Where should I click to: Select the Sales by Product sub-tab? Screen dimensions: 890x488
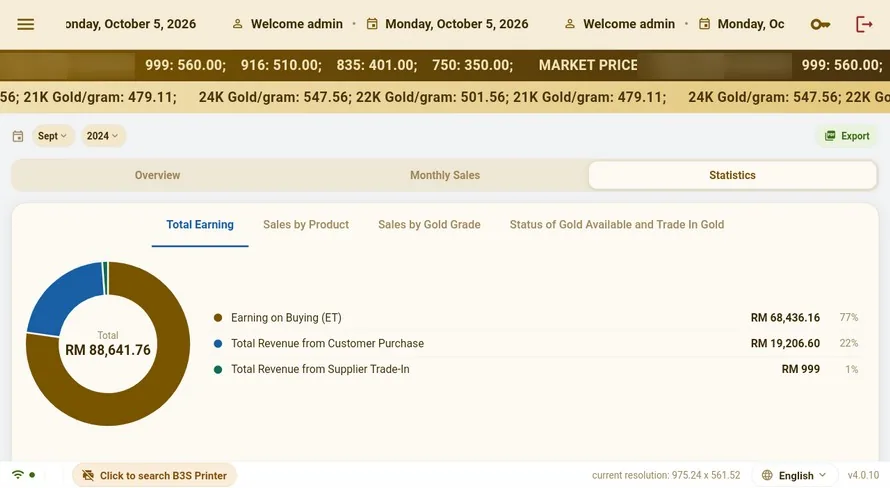coord(306,225)
